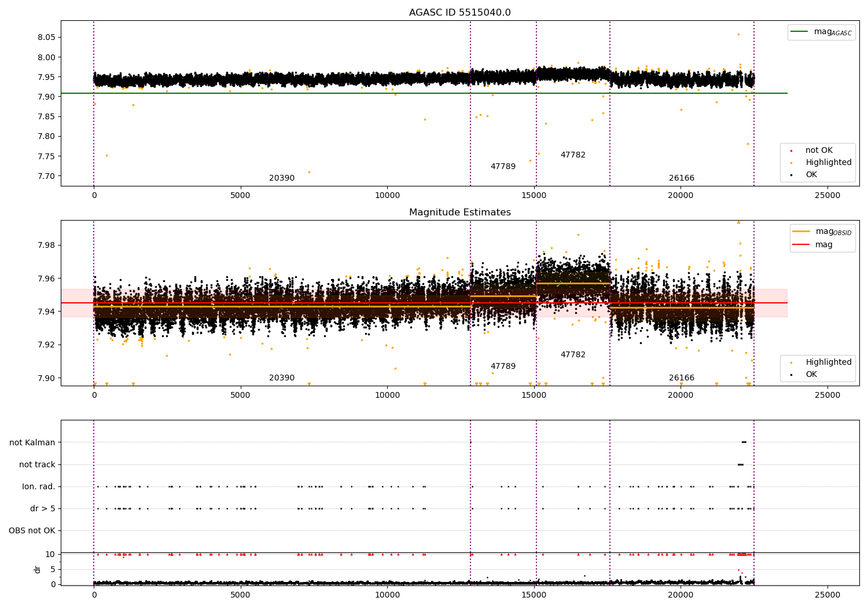This screenshot has width=868, height=608.
Task: Select the Magnitude Estimates subplot title
Action: click(459, 213)
